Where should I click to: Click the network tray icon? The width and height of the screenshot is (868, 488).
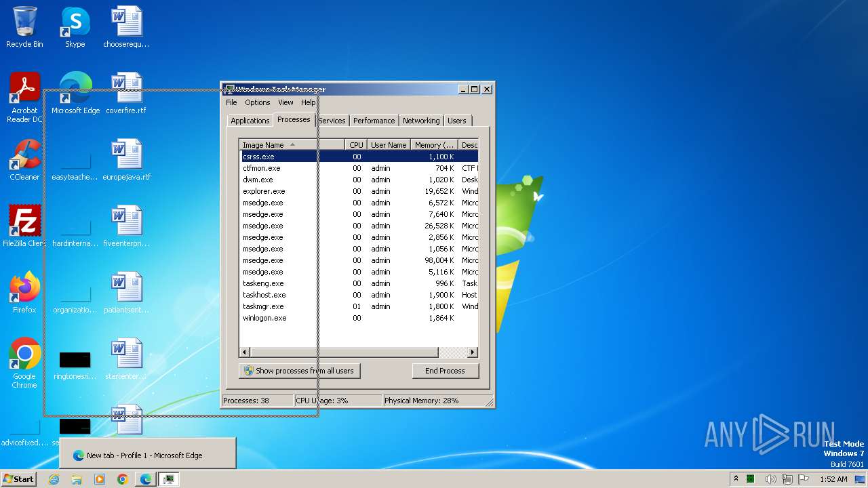tap(787, 479)
